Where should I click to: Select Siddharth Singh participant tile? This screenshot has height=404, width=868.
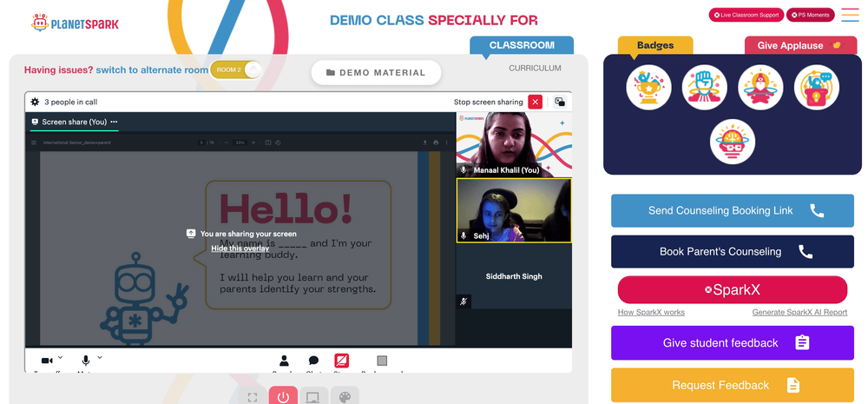[514, 276]
